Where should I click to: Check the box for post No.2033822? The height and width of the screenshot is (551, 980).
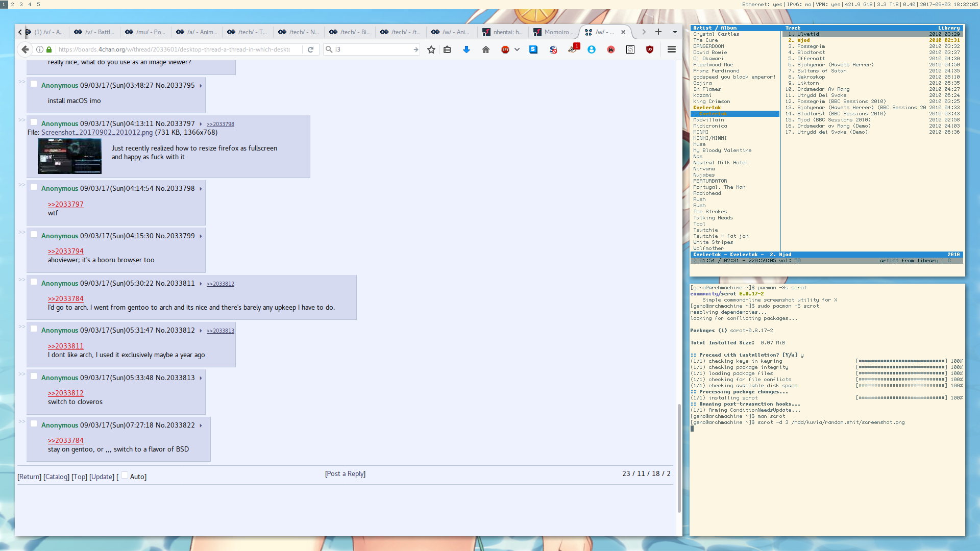tap(34, 423)
